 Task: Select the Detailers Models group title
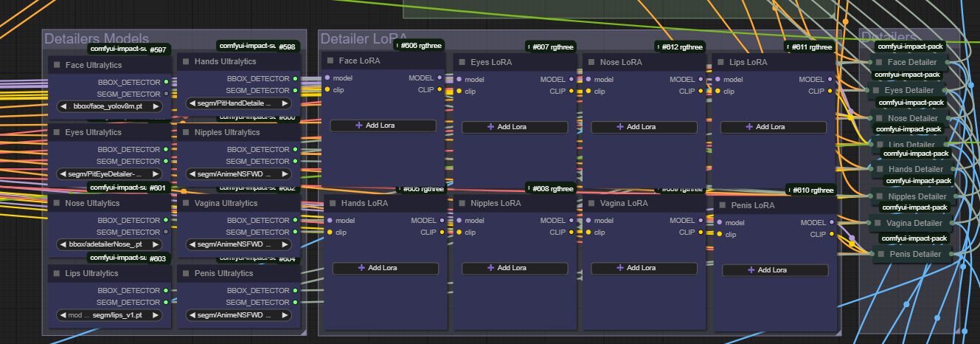click(x=97, y=38)
